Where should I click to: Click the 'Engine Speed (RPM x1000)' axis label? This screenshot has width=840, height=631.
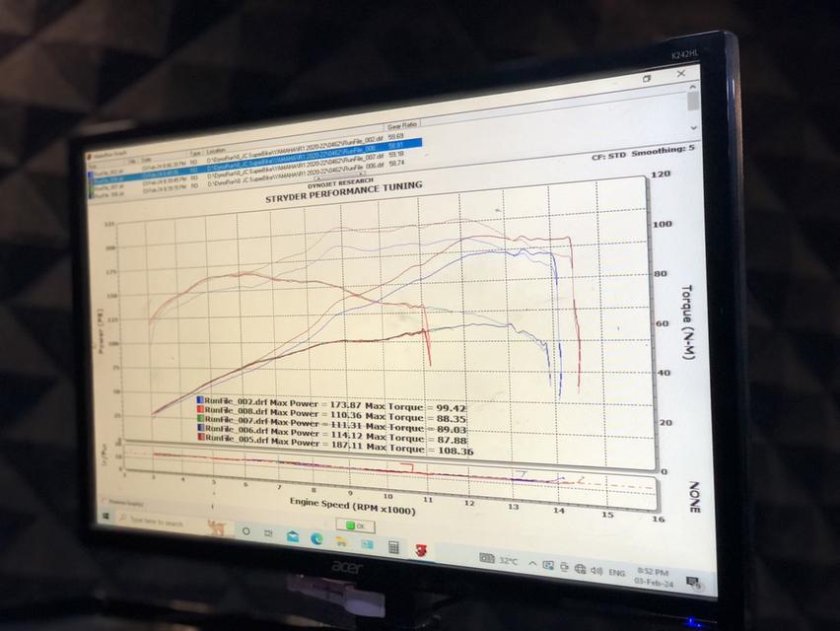353,506
